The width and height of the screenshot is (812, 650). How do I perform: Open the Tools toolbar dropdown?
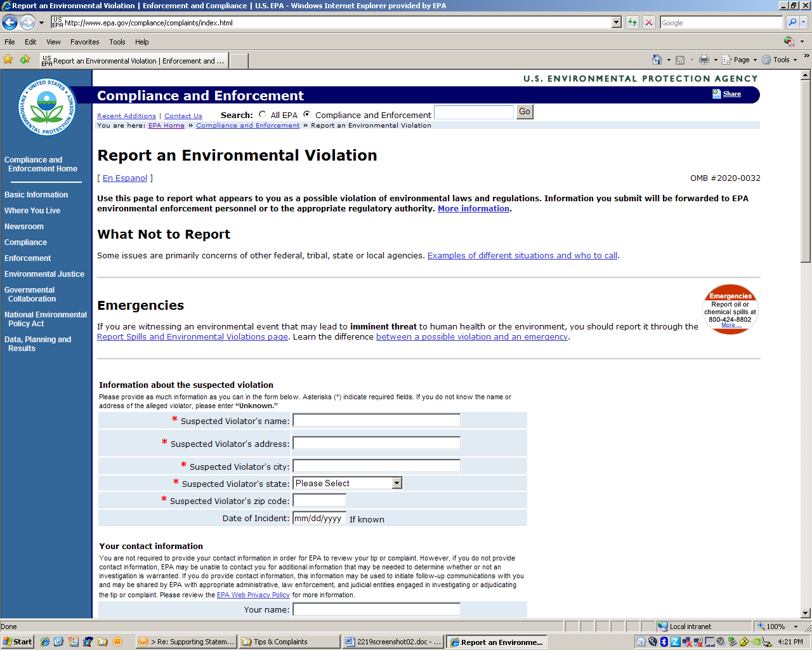(x=780, y=60)
